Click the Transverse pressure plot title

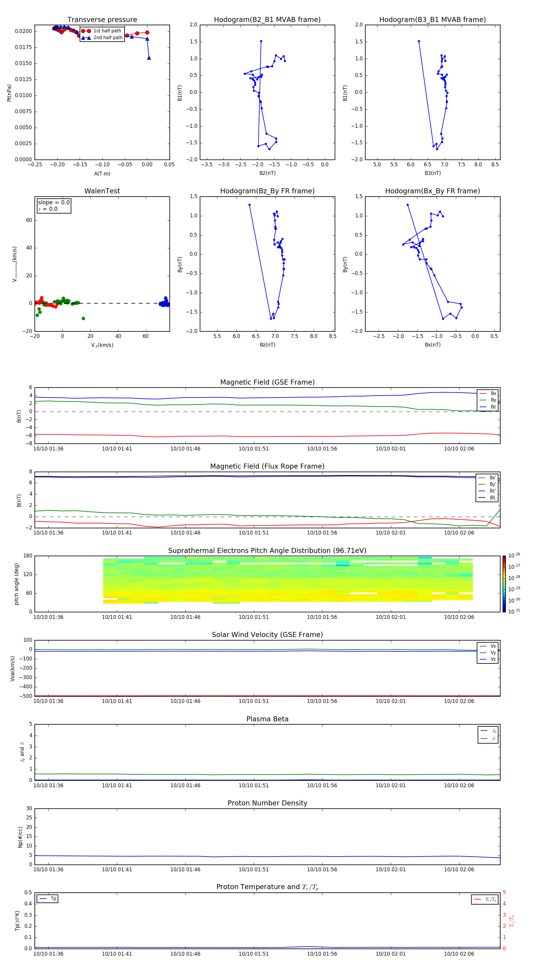point(102,20)
